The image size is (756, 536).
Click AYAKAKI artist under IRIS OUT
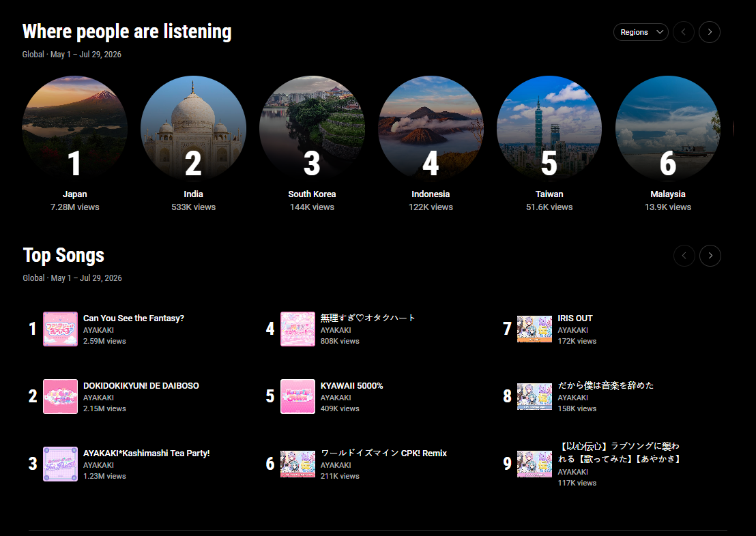tap(572, 330)
